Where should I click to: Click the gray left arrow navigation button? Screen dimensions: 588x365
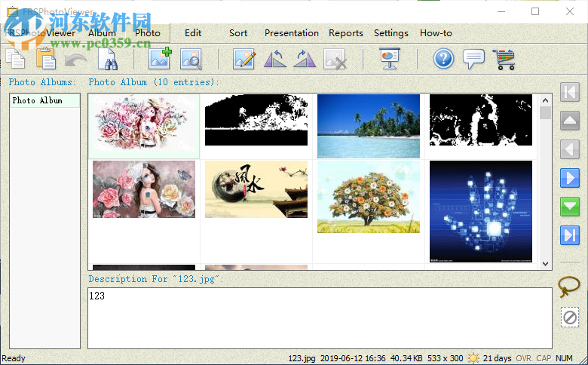point(570,149)
